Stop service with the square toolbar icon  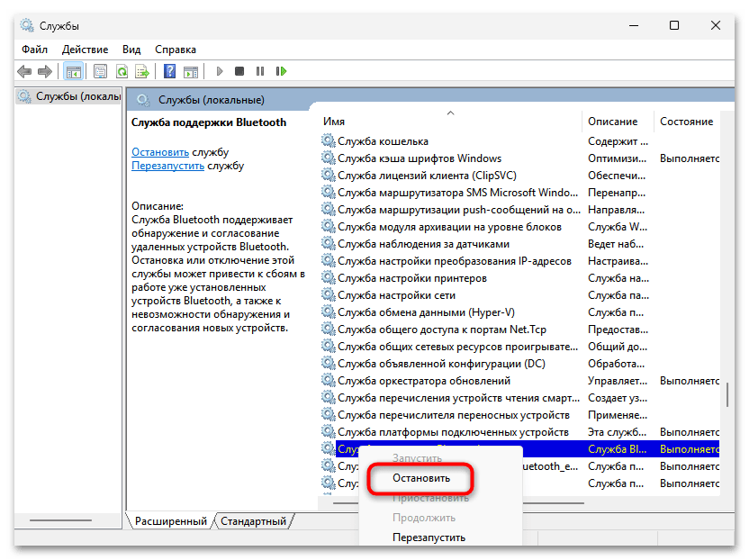[239, 71]
